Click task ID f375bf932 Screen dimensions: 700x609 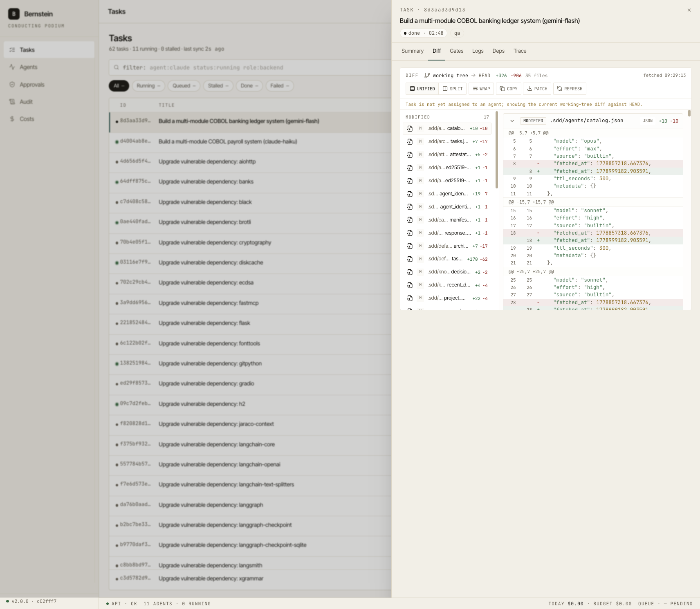point(135,444)
